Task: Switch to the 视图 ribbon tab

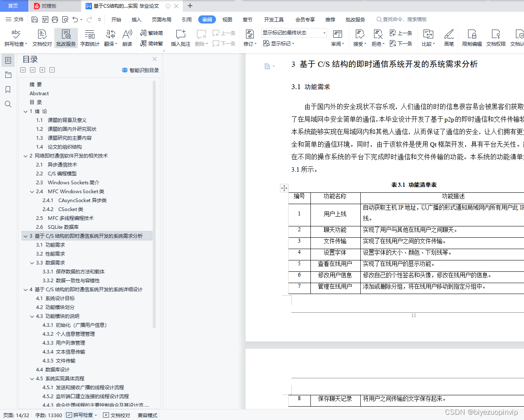Action: click(x=227, y=19)
